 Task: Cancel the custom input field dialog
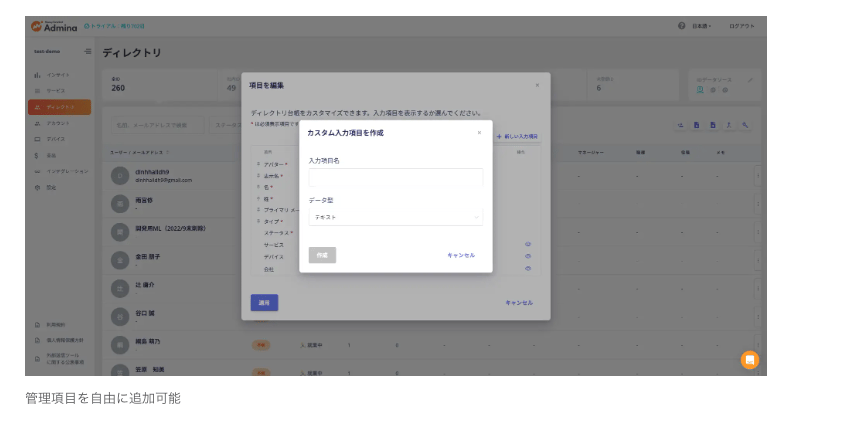tap(461, 255)
